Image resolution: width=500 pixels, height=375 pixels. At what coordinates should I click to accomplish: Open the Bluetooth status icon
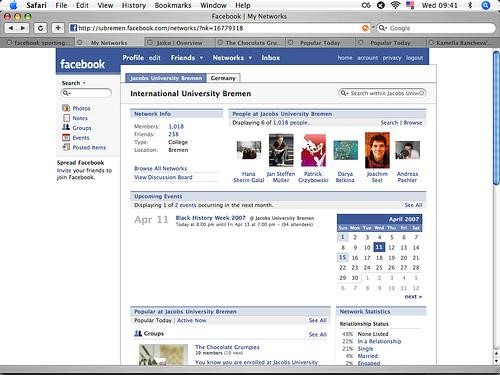(470, 5)
